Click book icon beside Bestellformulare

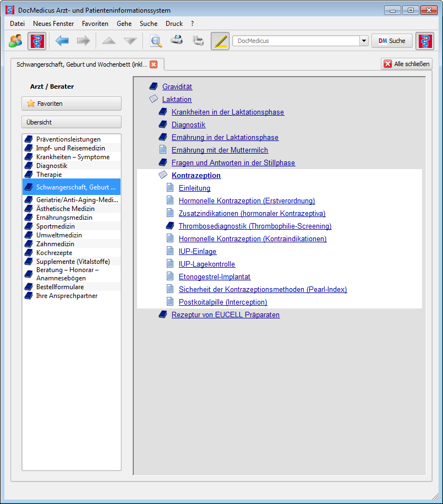coord(29,287)
